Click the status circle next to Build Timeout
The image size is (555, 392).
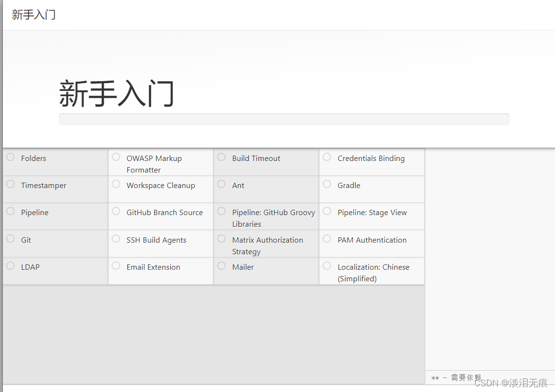click(x=222, y=157)
